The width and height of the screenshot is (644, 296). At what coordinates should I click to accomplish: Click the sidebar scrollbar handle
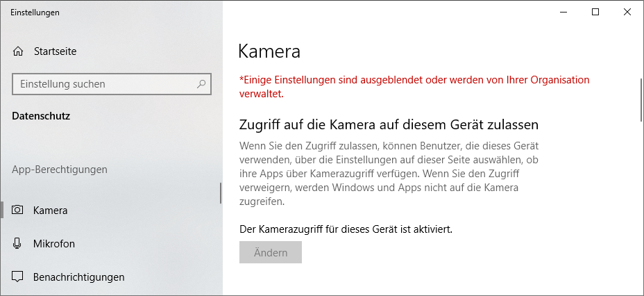click(221, 193)
